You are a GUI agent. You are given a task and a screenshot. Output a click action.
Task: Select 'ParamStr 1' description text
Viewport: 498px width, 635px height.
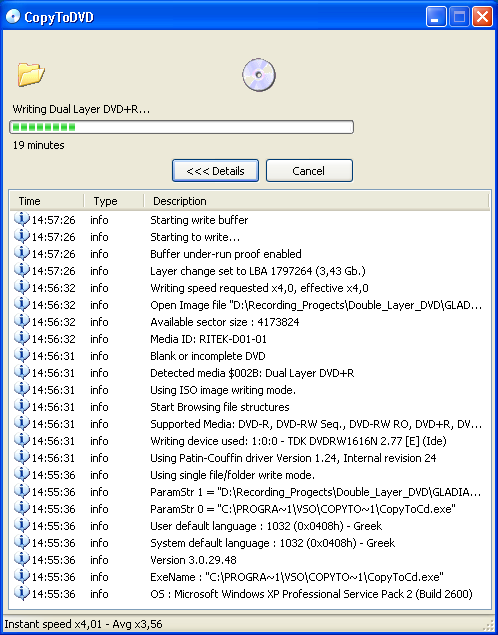(x=316, y=492)
